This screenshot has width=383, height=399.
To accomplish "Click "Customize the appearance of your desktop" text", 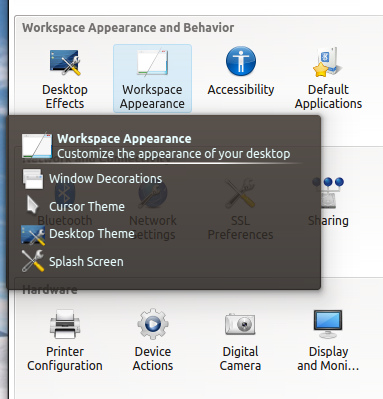I will 174,154.
